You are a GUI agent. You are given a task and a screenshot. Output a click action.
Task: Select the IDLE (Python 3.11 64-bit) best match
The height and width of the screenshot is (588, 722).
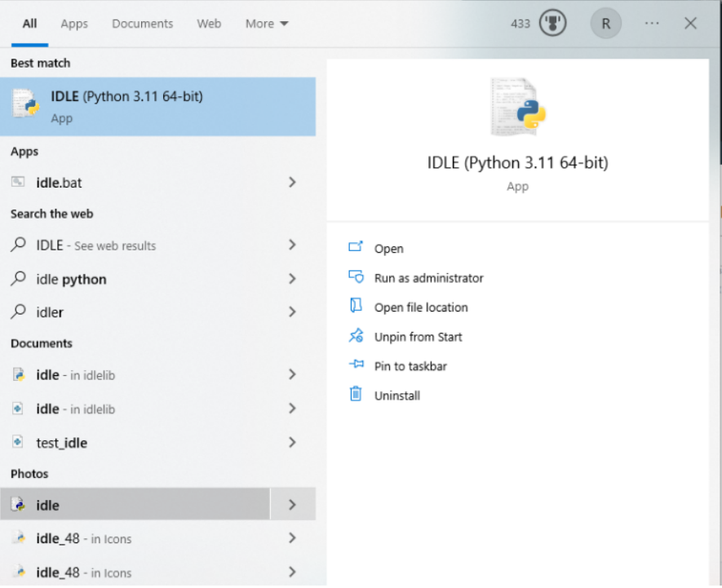[x=158, y=106]
